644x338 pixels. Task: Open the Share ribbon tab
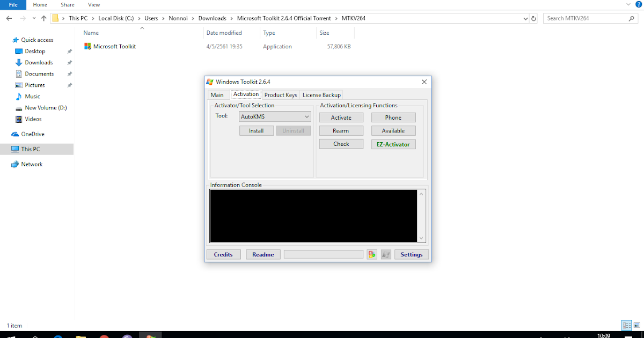click(67, 5)
